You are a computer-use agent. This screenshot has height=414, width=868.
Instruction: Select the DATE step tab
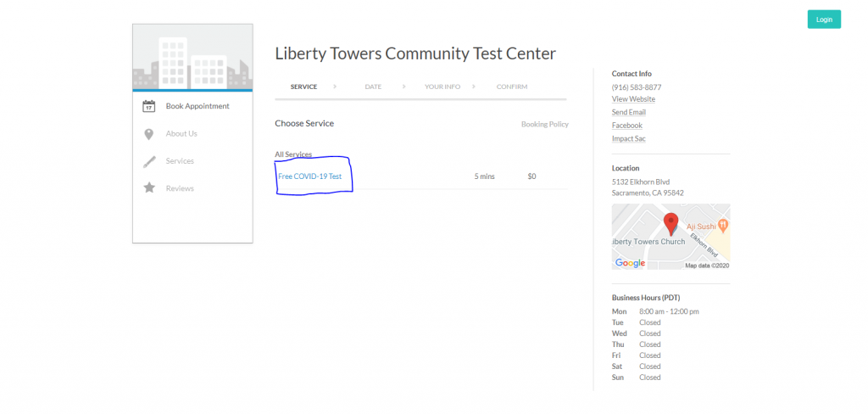click(373, 87)
